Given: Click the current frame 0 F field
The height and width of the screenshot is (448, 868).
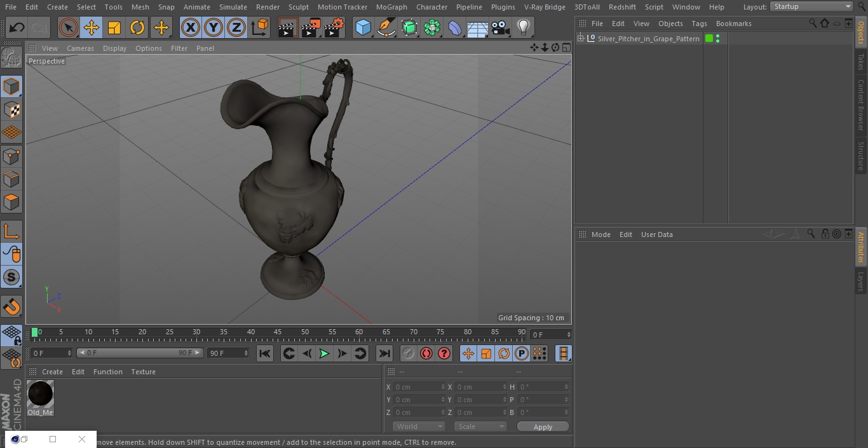Looking at the screenshot, I should [551, 334].
